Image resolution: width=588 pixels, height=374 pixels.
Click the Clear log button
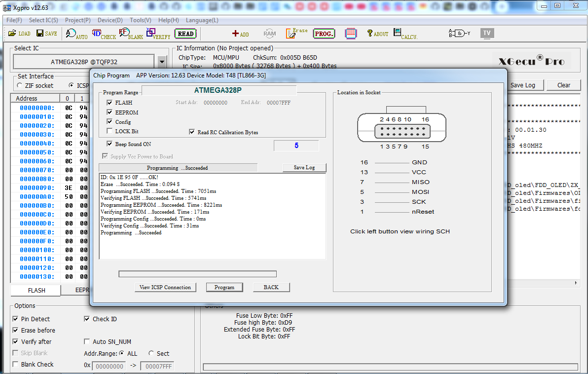(x=563, y=85)
